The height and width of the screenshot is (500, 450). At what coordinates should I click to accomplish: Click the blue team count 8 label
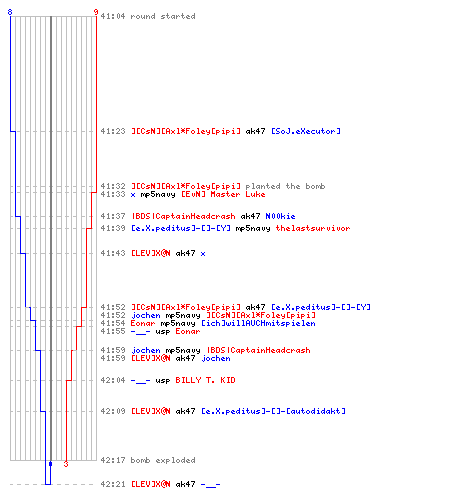tap(10, 12)
